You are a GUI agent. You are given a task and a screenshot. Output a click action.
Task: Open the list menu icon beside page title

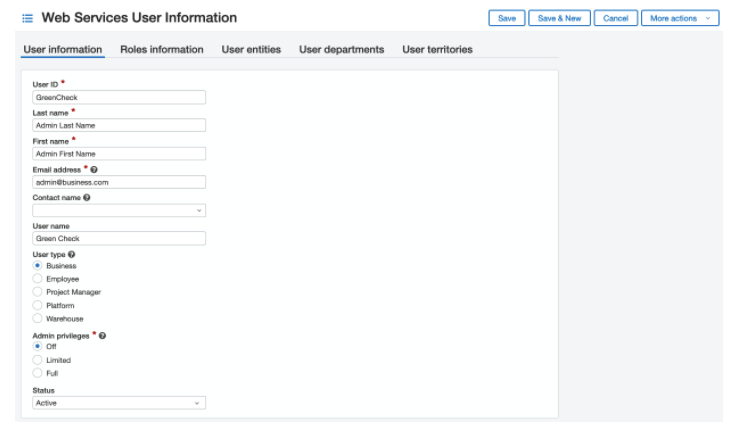click(x=27, y=18)
